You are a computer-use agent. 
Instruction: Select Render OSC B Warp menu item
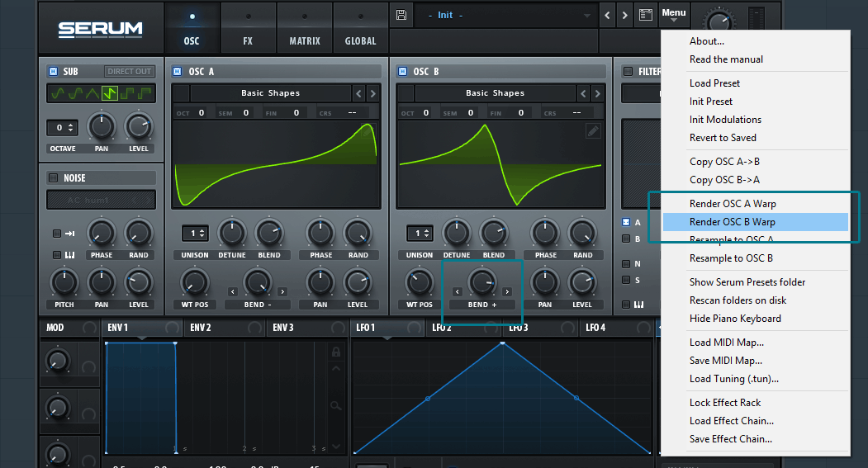(x=755, y=222)
